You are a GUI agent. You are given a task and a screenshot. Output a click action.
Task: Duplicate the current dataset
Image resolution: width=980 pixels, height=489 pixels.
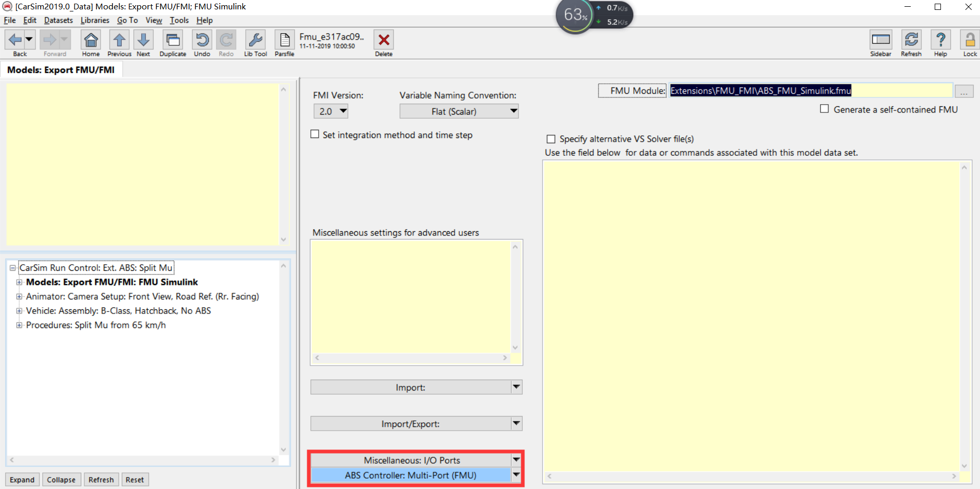(173, 40)
